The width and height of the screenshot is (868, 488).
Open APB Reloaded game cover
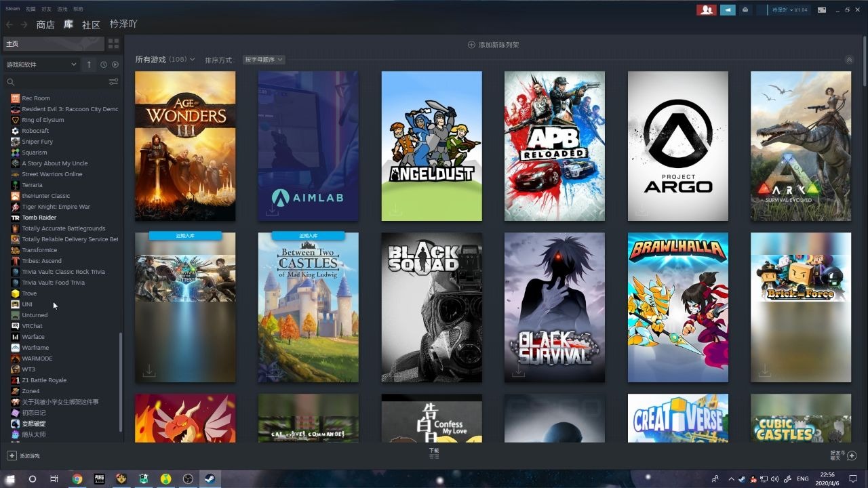coord(555,146)
